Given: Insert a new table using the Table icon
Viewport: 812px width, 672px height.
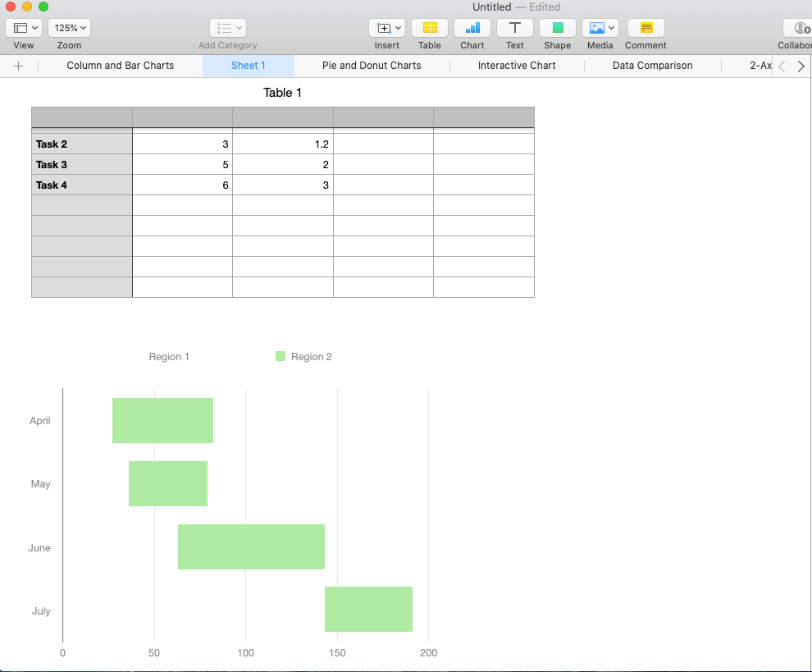Looking at the screenshot, I should click(429, 28).
